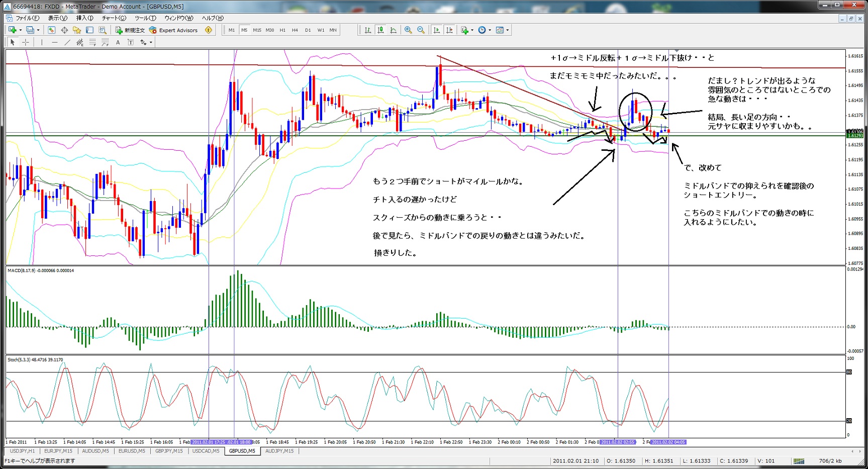This screenshot has height=469, width=868.
Task: Switch to the USDCAD,M5 chart tab
Action: (206, 451)
